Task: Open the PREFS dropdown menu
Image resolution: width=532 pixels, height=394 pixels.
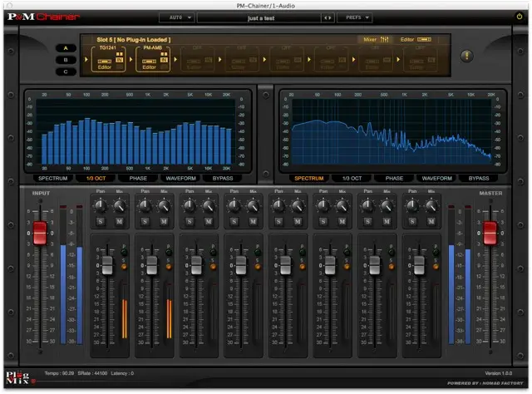Action: [x=355, y=17]
